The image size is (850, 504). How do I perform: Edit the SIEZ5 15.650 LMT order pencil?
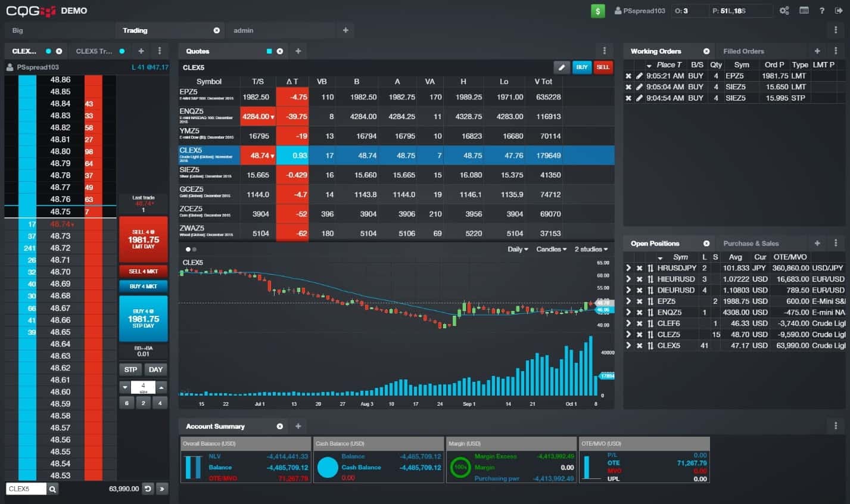click(639, 87)
